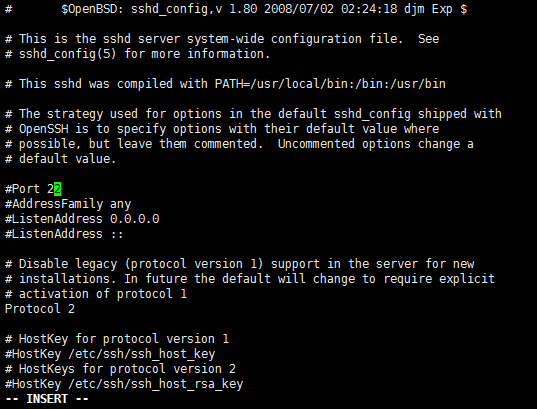The width and height of the screenshot is (537, 409).
Task: Click the 'PATH=/usr/local/bin:/bin:/usr/bin' text
Action: [x=330, y=84]
